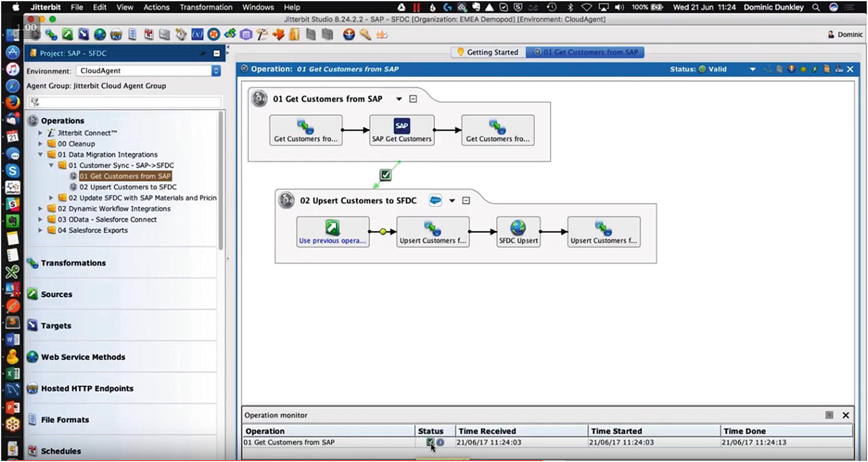
Task: Click the blue Target icon in toolbar
Action: 84,35
